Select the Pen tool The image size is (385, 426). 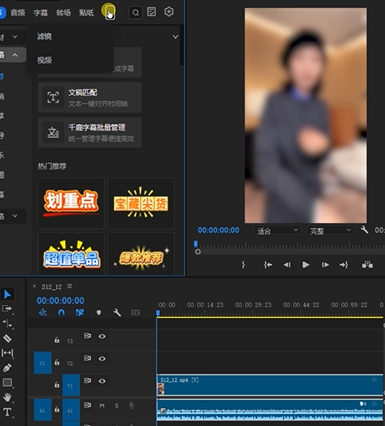pyautogui.click(x=7, y=368)
